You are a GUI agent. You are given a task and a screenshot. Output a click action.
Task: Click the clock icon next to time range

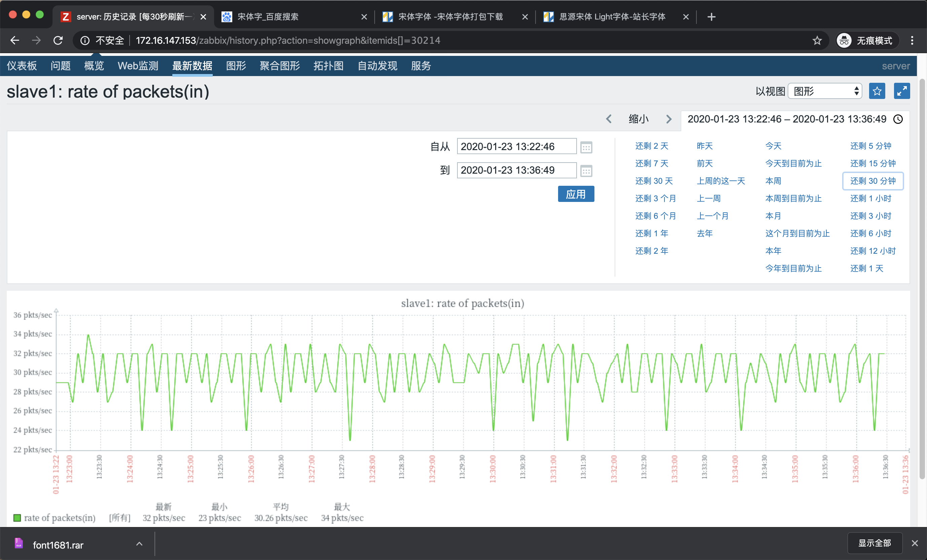tap(898, 119)
